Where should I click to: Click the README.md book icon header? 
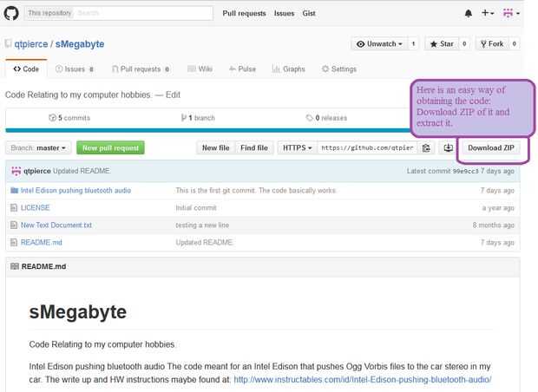(x=15, y=266)
